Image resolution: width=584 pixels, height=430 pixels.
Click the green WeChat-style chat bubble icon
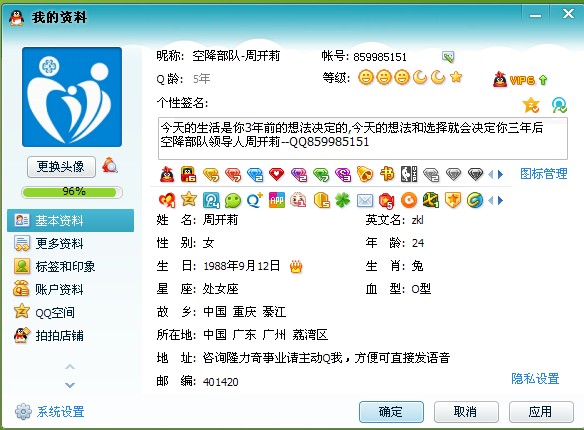pos(233,201)
